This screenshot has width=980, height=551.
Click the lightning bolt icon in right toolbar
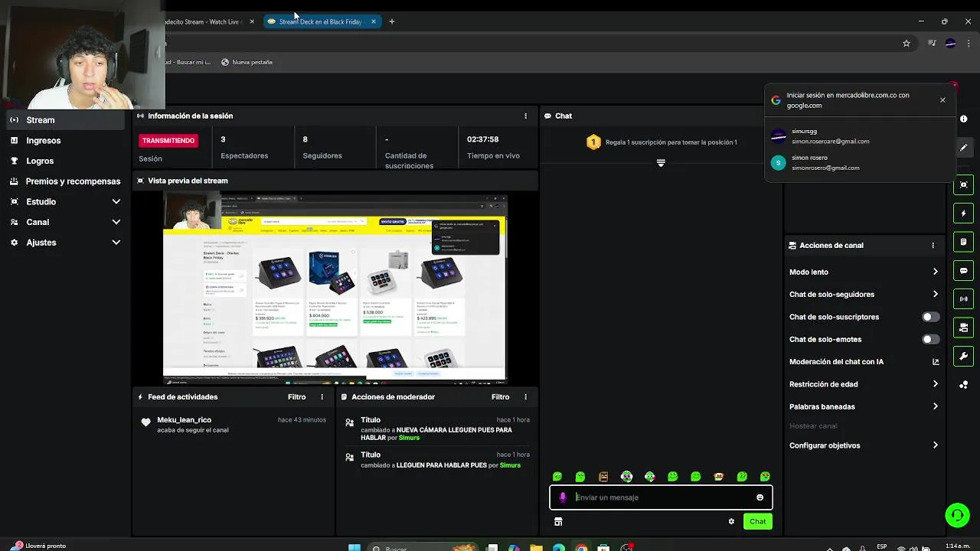tap(964, 214)
